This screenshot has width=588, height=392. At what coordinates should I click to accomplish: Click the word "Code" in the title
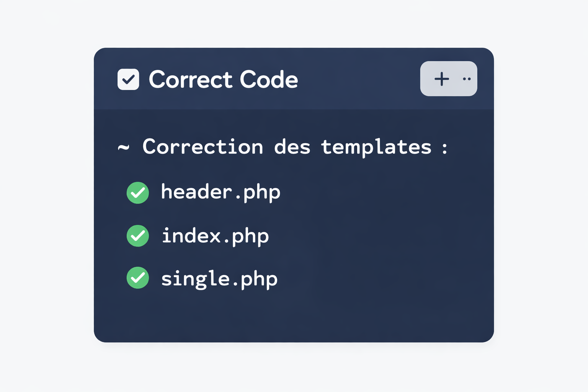[269, 80]
